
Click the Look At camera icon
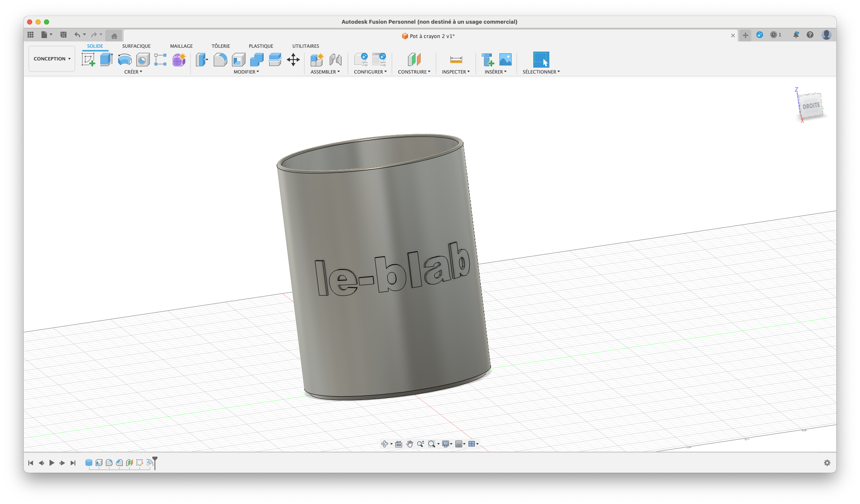click(399, 444)
